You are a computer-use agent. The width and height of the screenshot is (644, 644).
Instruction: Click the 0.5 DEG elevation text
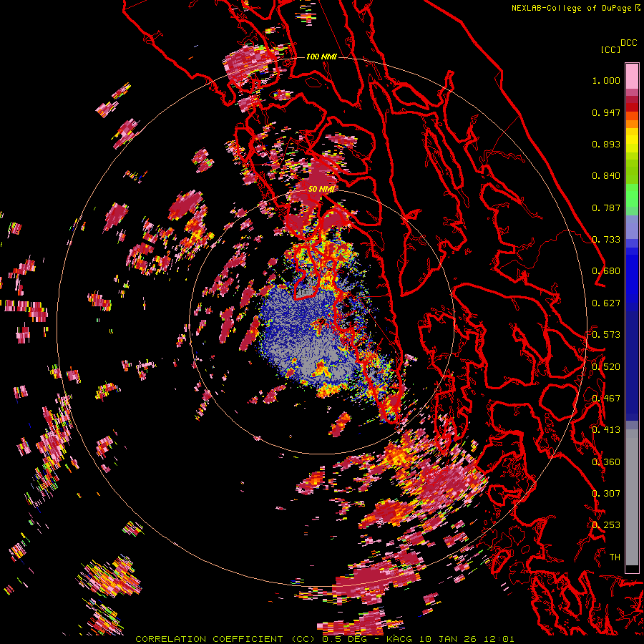[x=343, y=639]
